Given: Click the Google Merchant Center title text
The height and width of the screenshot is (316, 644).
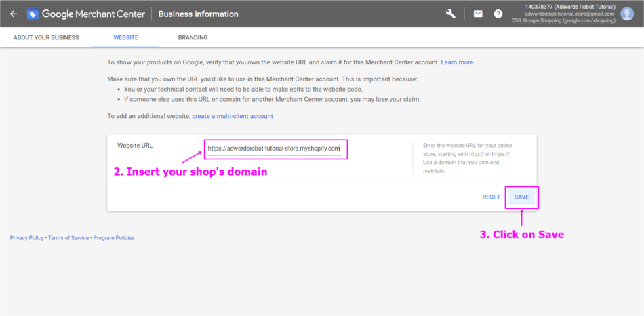Looking at the screenshot, I should coord(94,14).
